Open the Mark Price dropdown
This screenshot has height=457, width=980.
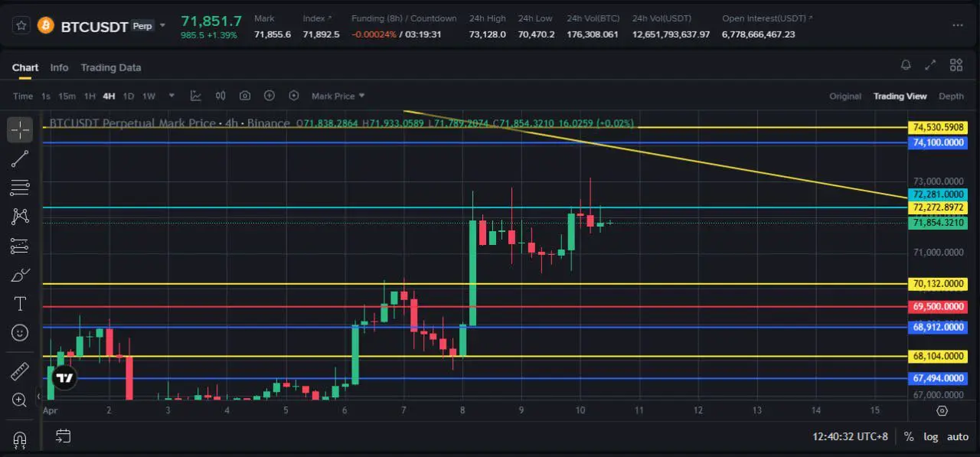(x=338, y=96)
